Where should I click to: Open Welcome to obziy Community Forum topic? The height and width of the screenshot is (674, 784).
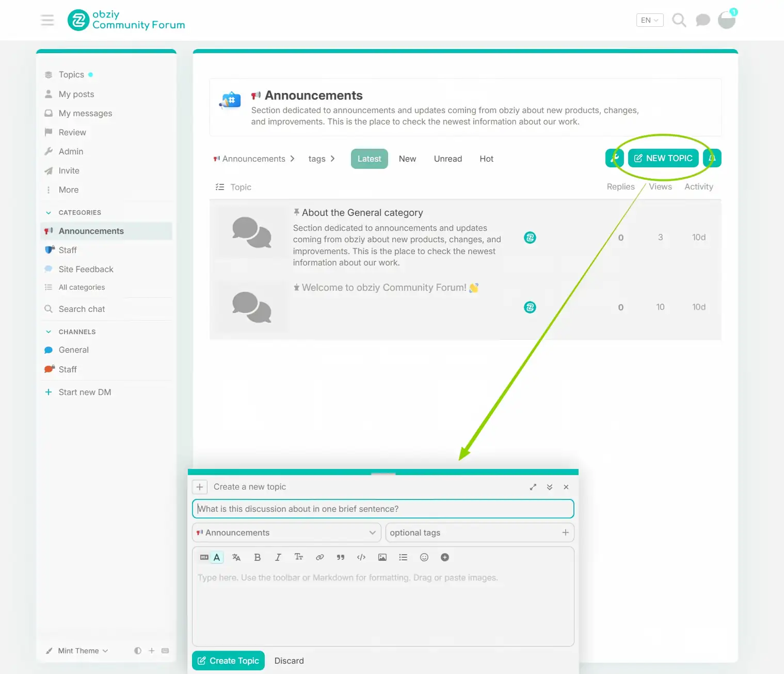[384, 288]
